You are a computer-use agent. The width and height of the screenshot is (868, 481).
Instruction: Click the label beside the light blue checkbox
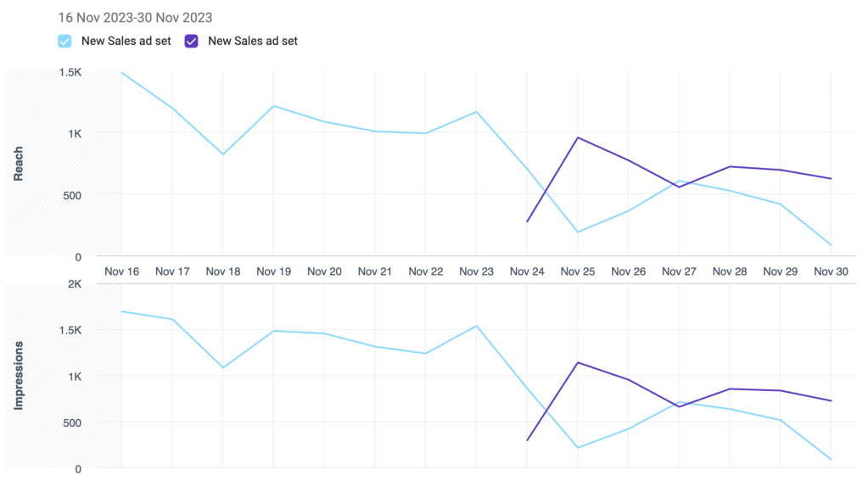click(126, 41)
